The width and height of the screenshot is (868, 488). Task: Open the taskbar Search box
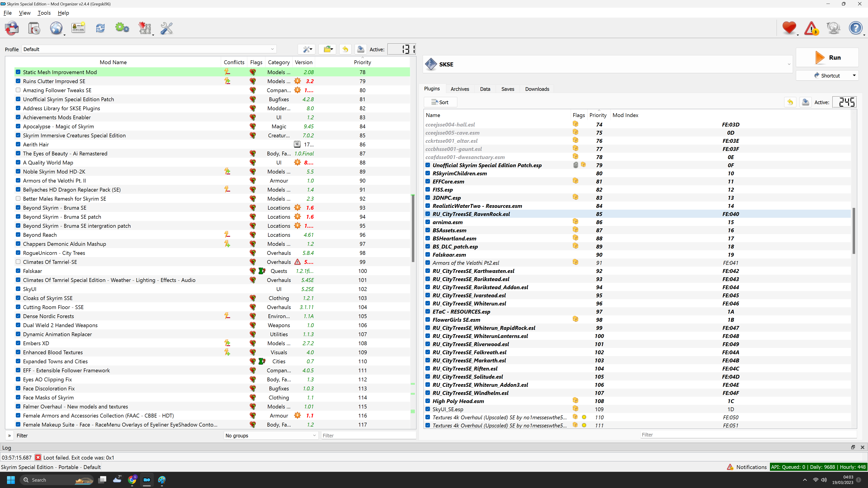tap(57, 480)
